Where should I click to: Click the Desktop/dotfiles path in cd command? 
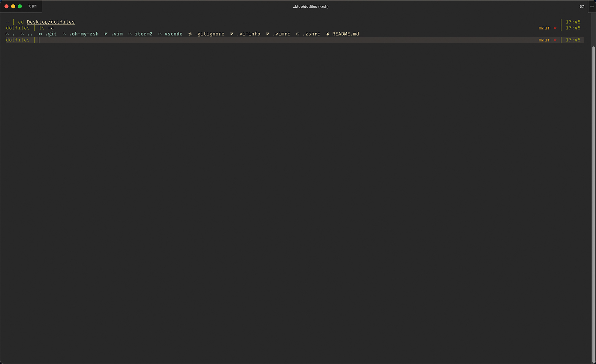coord(51,22)
